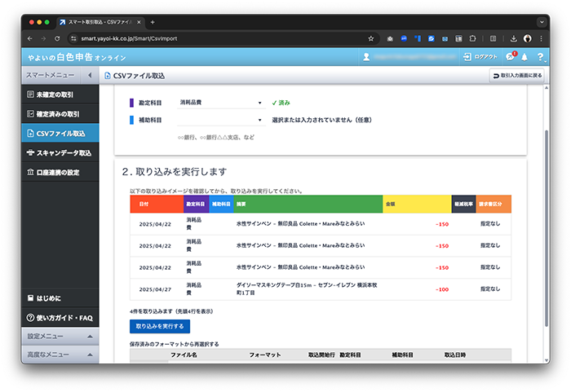Open 確定済みの取引 in the sidebar

pos(60,114)
